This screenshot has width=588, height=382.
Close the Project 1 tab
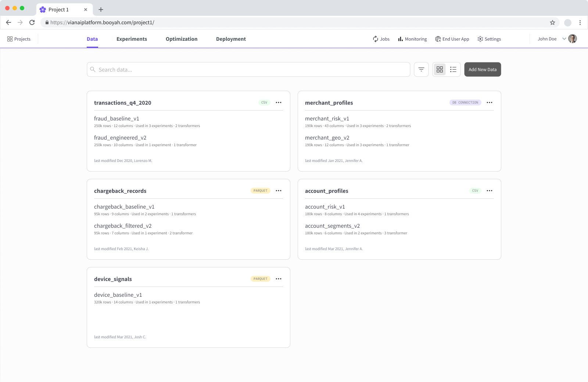[86, 10]
